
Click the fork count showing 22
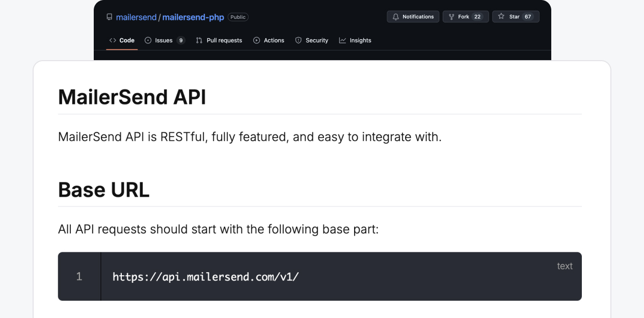click(477, 17)
